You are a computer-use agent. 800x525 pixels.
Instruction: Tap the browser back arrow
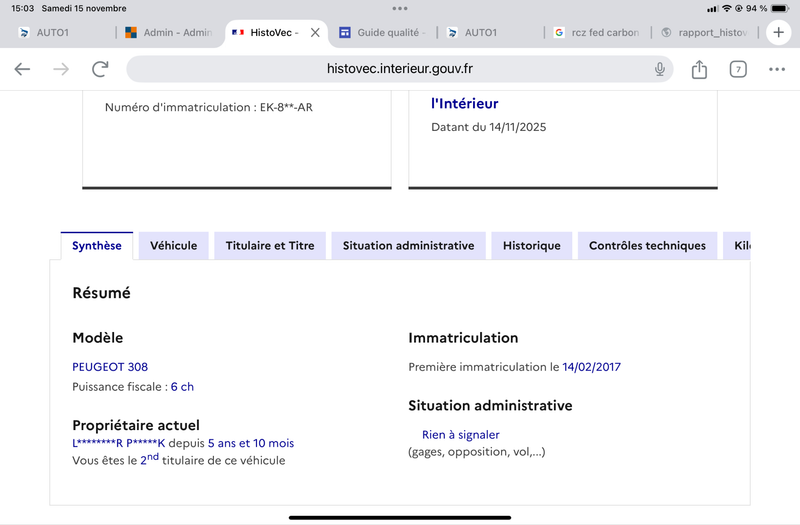(22, 69)
